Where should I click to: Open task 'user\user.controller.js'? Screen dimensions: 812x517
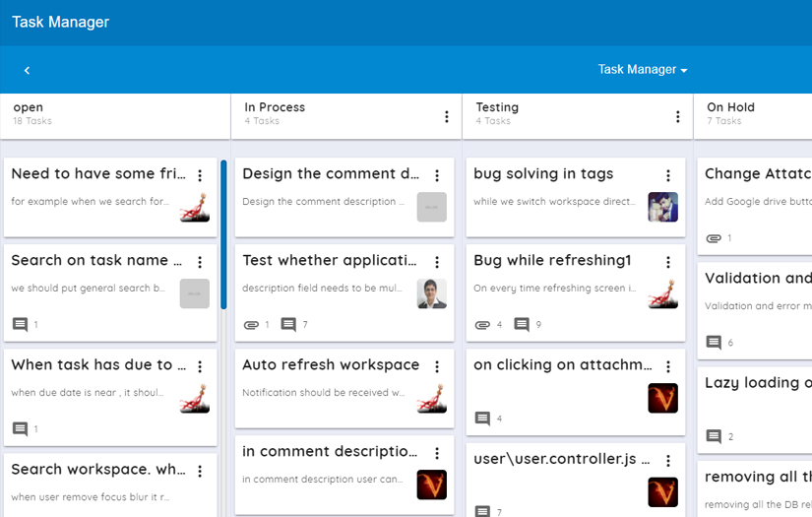point(561,459)
